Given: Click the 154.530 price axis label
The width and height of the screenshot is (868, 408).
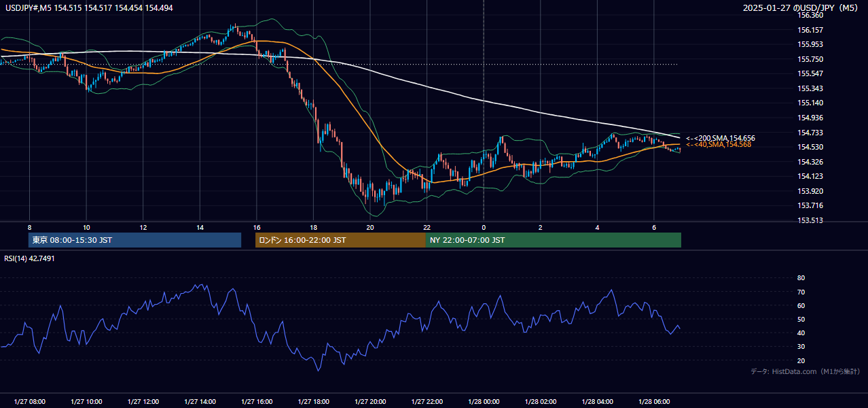Looking at the screenshot, I should [x=811, y=147].
